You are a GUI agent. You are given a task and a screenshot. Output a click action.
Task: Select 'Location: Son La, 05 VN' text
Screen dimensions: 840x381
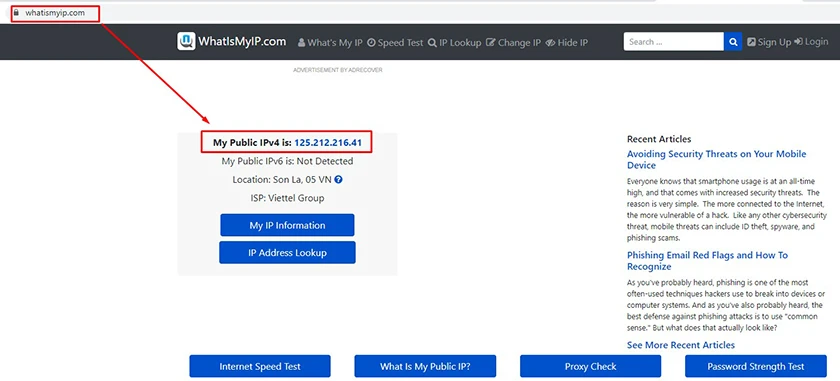pyautogui.click(x=282, y=180)
